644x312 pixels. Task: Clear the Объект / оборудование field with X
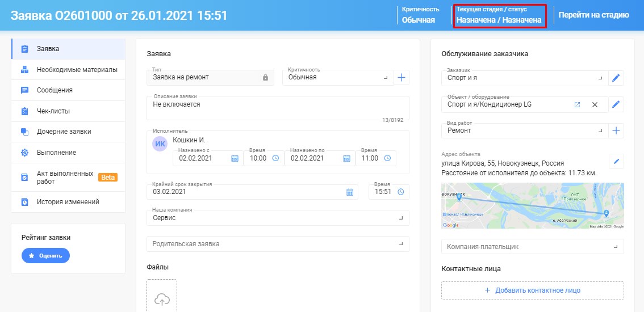coord(594,105)
